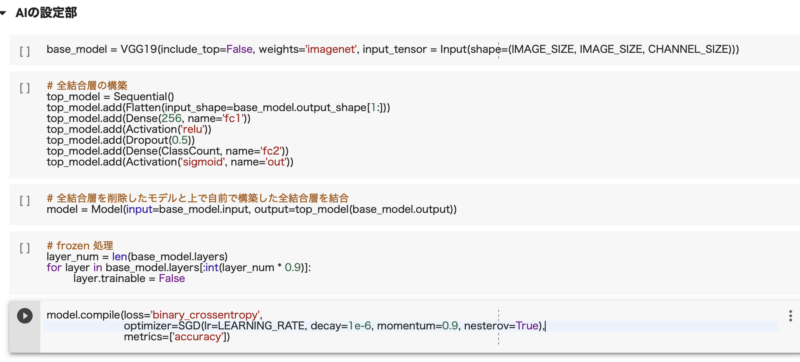Run the model.compile cell with play button
Screen dimensions: 800x362
coord(24,315)
